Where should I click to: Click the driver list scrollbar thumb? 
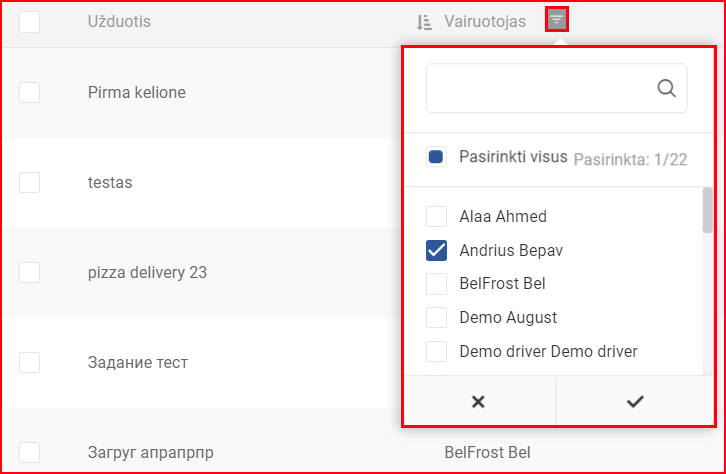[x=707, y=210]
